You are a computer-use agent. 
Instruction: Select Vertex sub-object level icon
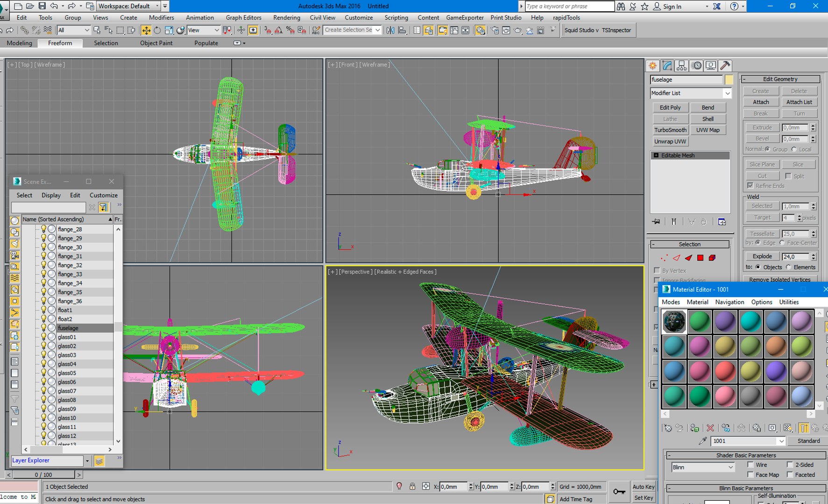664,258
